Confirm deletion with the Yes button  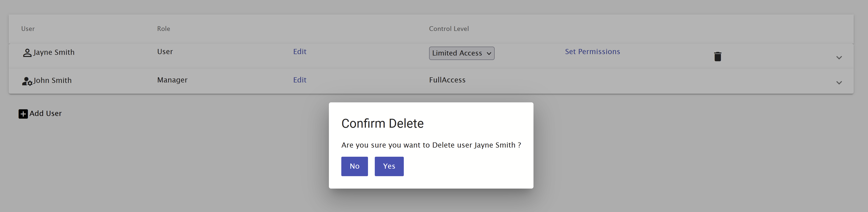coord(389,166)
